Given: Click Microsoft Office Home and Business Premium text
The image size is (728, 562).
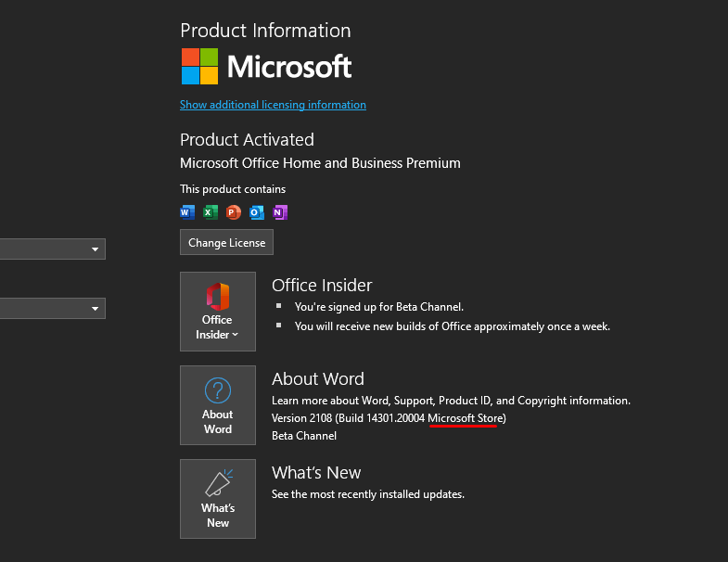Looking at the screenshot, I should point(320,163).
